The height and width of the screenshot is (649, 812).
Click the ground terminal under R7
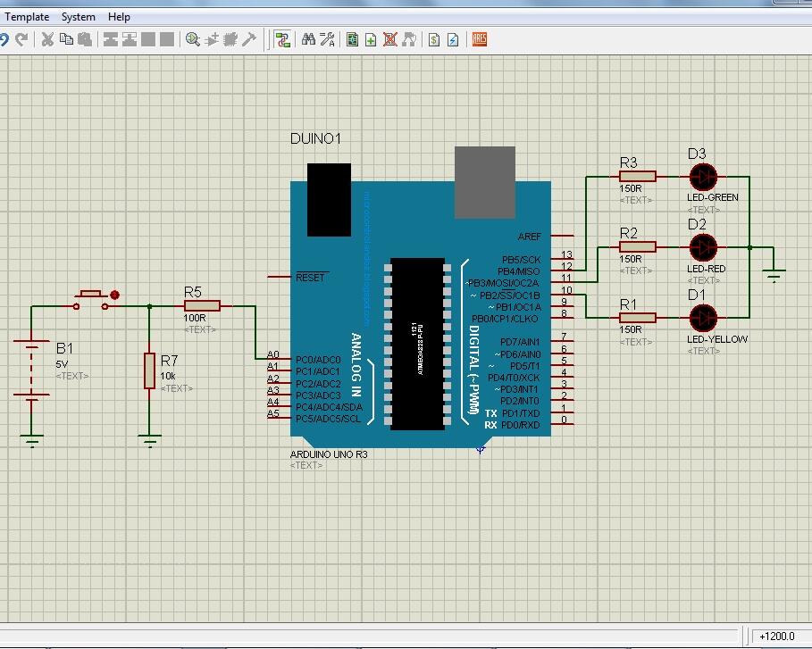[x=150, y=440]
